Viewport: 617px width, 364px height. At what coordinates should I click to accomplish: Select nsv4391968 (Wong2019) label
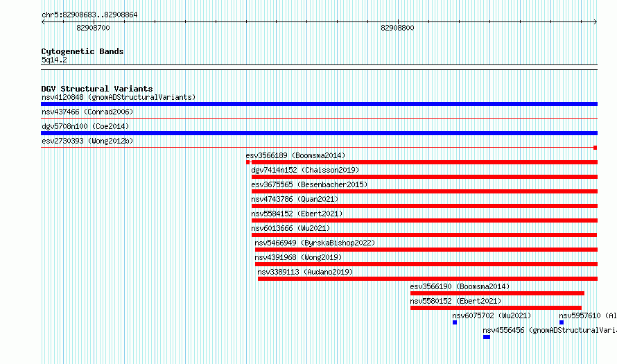coord(298,257)
